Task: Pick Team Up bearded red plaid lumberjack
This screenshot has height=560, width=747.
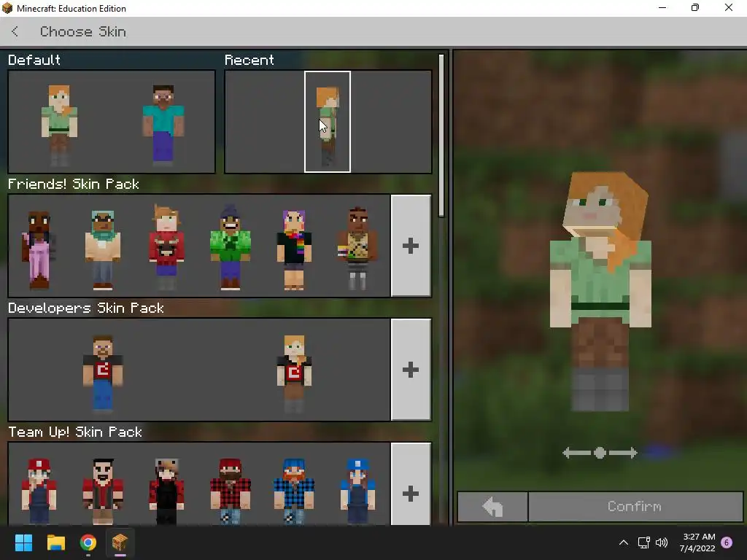Action: click(230, 491)
